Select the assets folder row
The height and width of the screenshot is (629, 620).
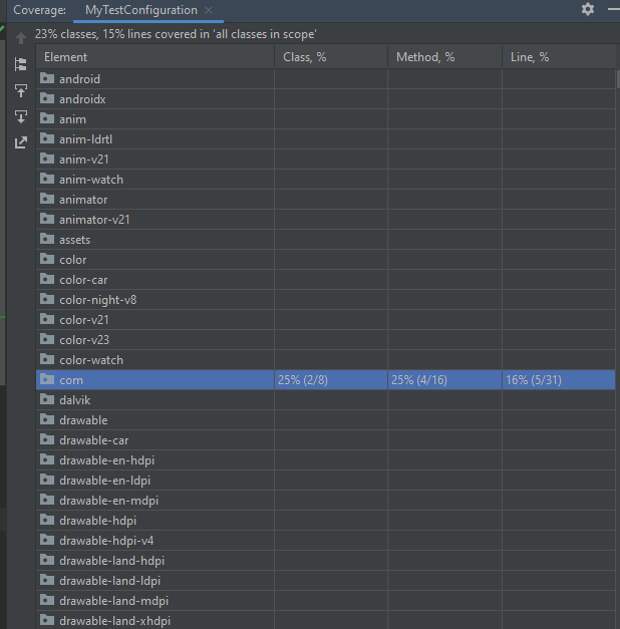pyautogui.click(x=326, y=239)
